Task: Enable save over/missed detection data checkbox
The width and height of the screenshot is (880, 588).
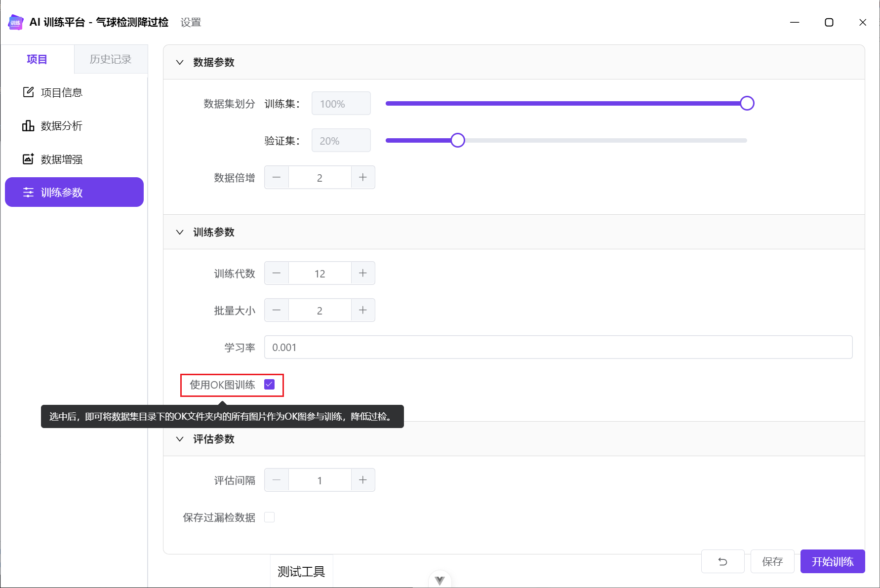Action: pos(269,517)
